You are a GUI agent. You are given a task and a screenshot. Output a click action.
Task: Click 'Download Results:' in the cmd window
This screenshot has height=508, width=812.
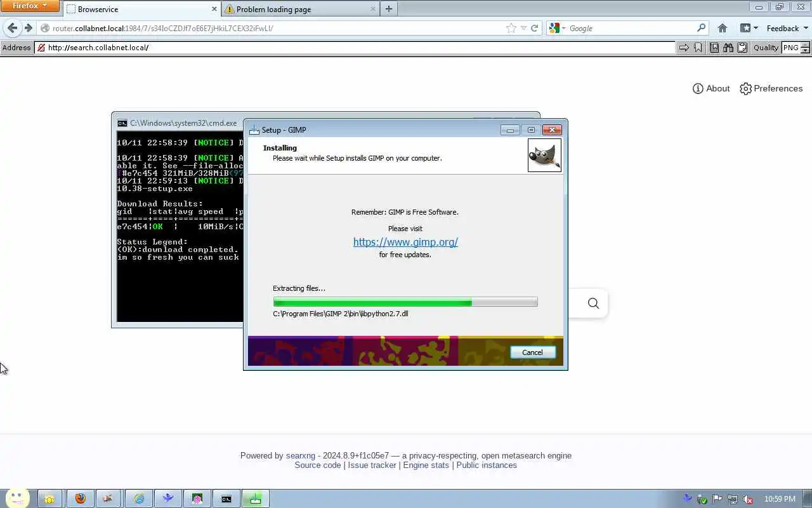pos(160,204)
